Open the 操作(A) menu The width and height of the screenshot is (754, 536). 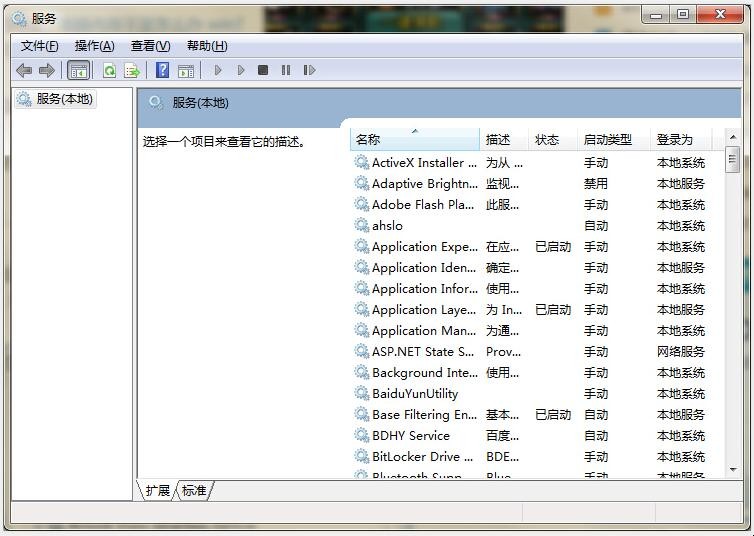point(94,46)
